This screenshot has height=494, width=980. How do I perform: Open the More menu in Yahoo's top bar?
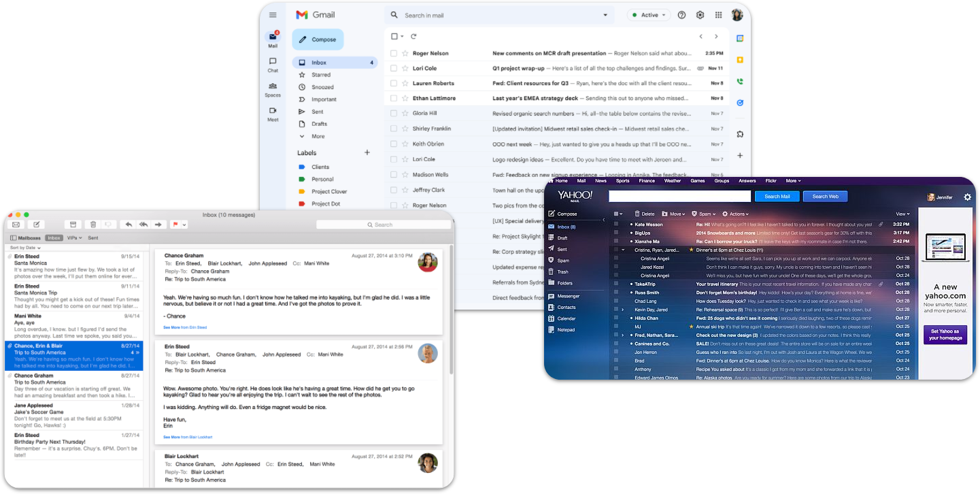point(793,181)
